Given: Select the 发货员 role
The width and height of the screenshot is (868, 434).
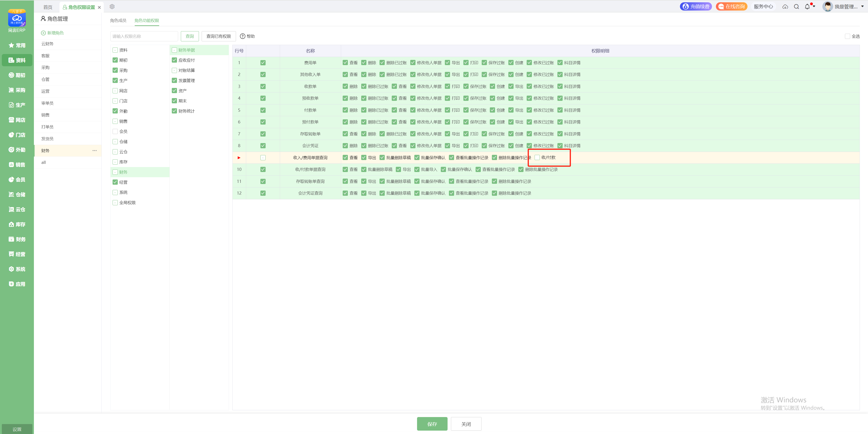Looking at the screenshot, I should click(68, 139).
